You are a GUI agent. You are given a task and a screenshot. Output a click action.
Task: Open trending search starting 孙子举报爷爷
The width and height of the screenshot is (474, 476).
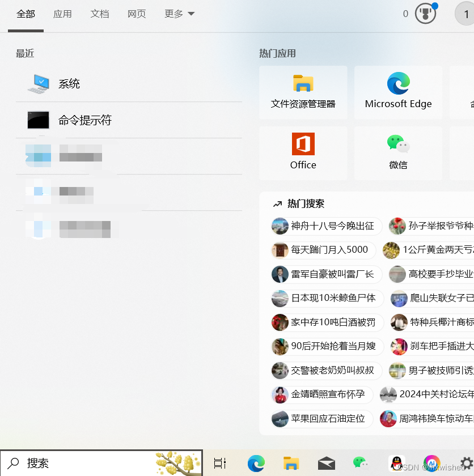click(x=431, y=226)
